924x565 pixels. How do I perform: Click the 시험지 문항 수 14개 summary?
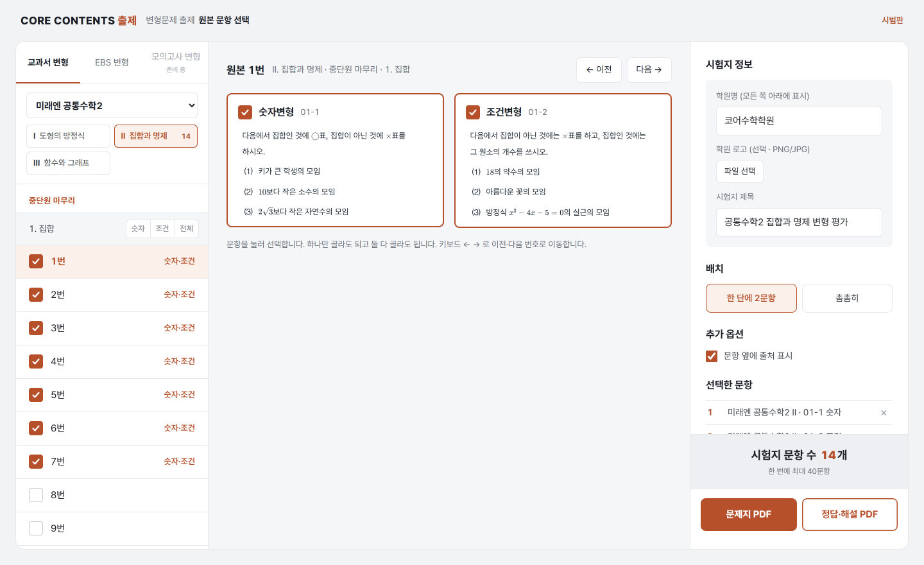click(x=799, y=455)
